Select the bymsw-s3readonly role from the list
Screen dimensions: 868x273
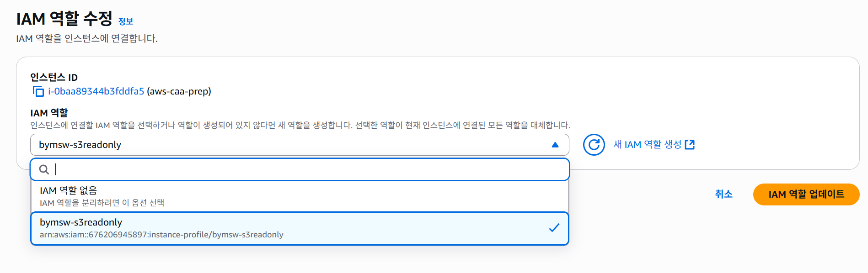pyautogui.click(x=183, y=228)
